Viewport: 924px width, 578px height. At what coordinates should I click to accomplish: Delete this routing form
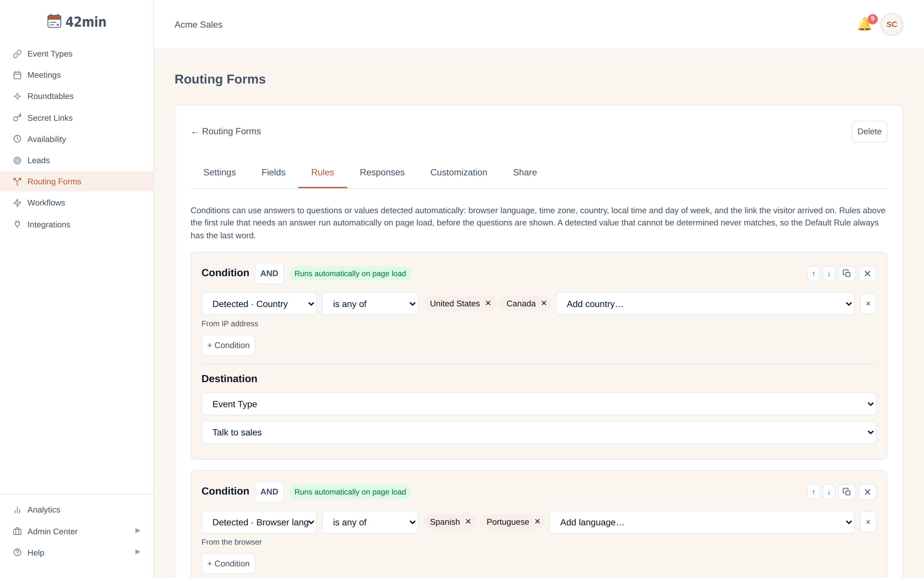click(x=869, y=132)
